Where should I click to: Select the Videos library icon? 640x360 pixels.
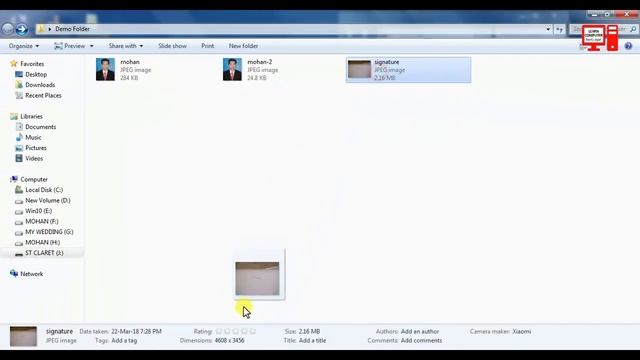tap(19, 158)
